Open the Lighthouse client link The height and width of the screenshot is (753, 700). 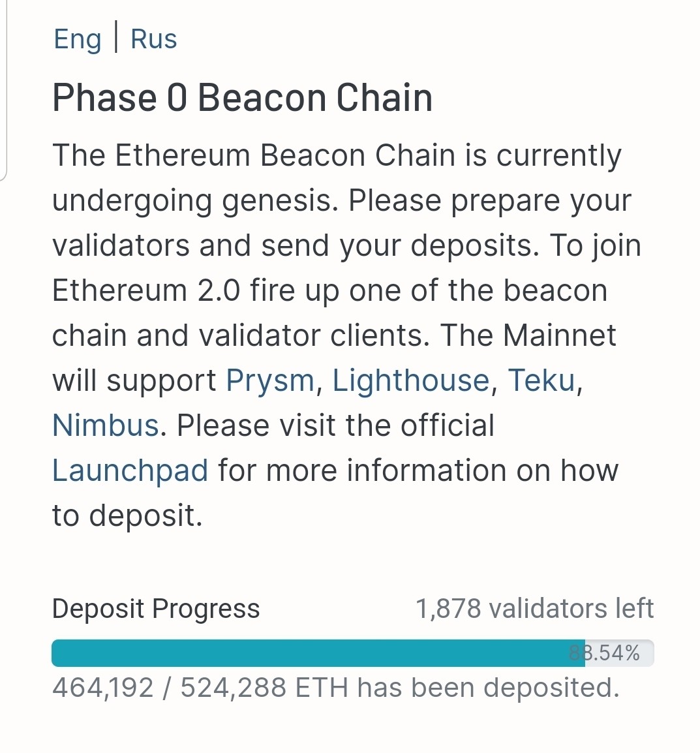tap(410, 380)
